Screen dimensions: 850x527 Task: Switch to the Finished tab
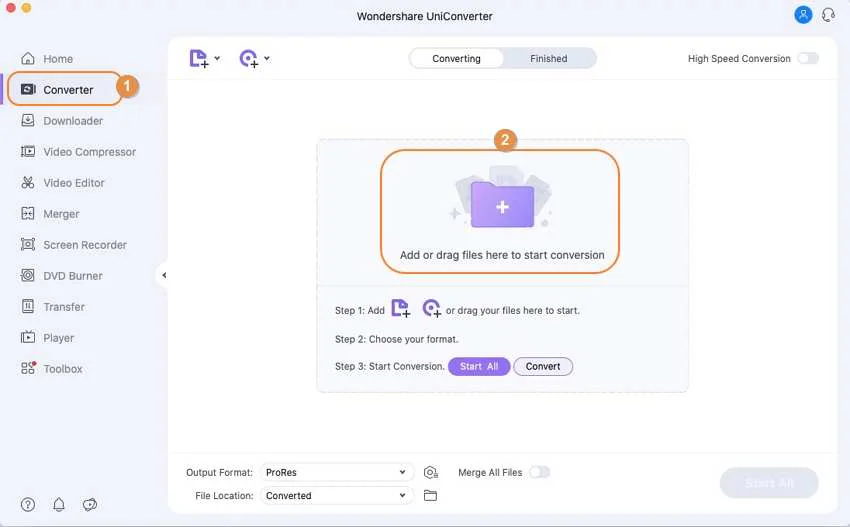point(549,59)
